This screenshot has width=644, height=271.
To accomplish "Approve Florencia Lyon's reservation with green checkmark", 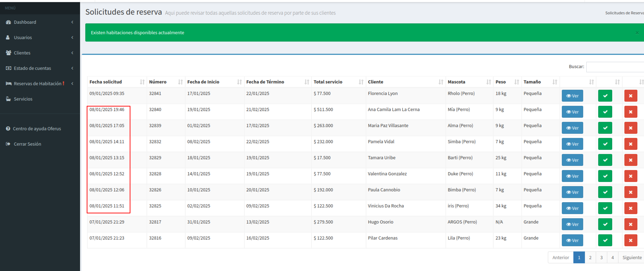I will pyautogui.click(x=605, y=96).
